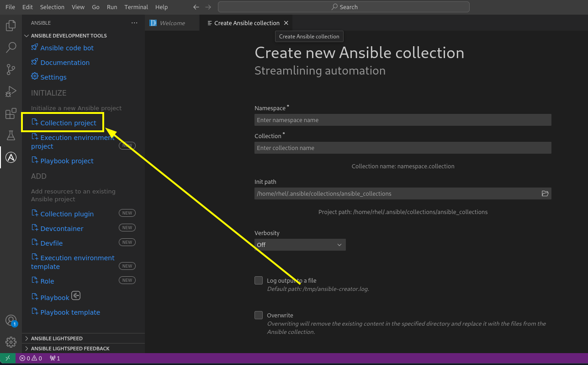This screenshot has height=365, width=588.
Task: Open the Documentation link
Action: tap(65, 62)
